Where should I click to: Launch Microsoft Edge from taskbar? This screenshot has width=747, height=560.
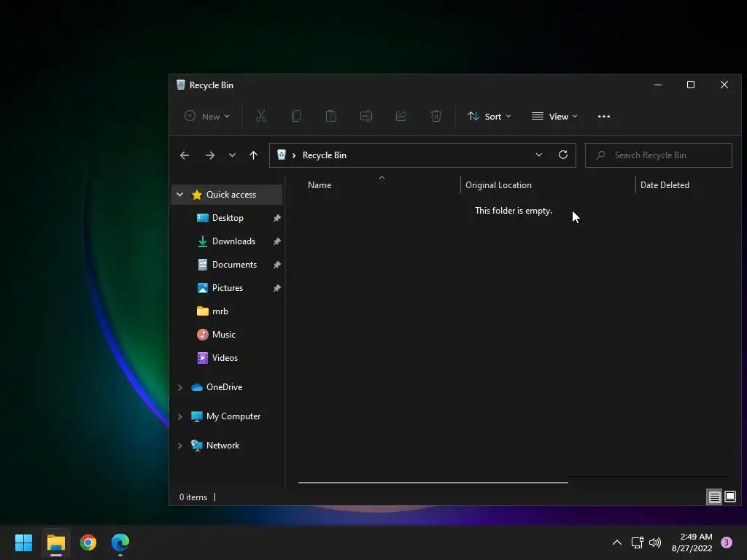click(120, 542)
